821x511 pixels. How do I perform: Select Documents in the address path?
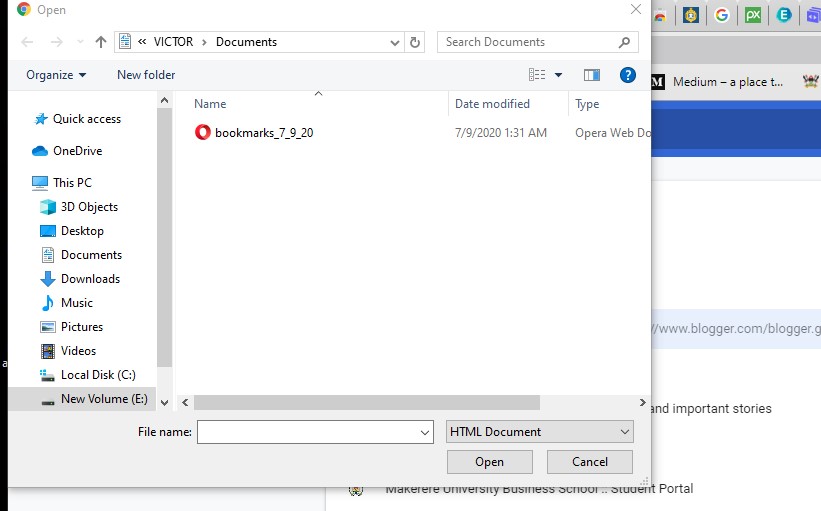[x=246, y=42]
